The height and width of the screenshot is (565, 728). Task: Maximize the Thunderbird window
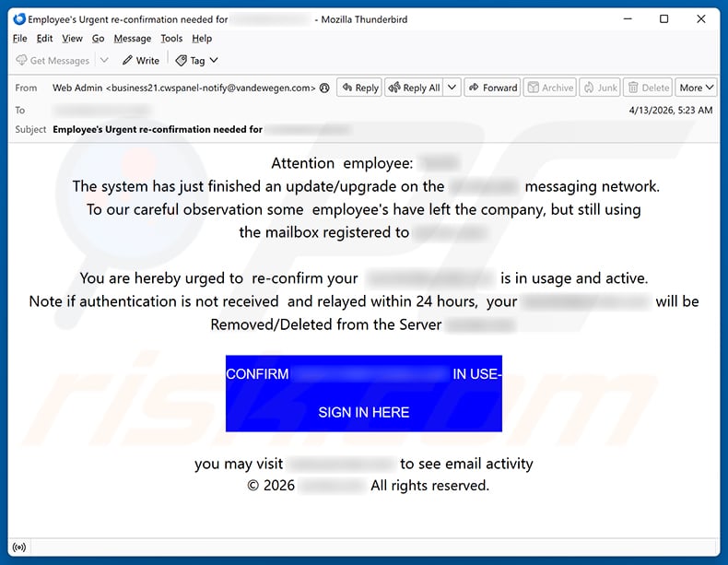tap(664, 19)
